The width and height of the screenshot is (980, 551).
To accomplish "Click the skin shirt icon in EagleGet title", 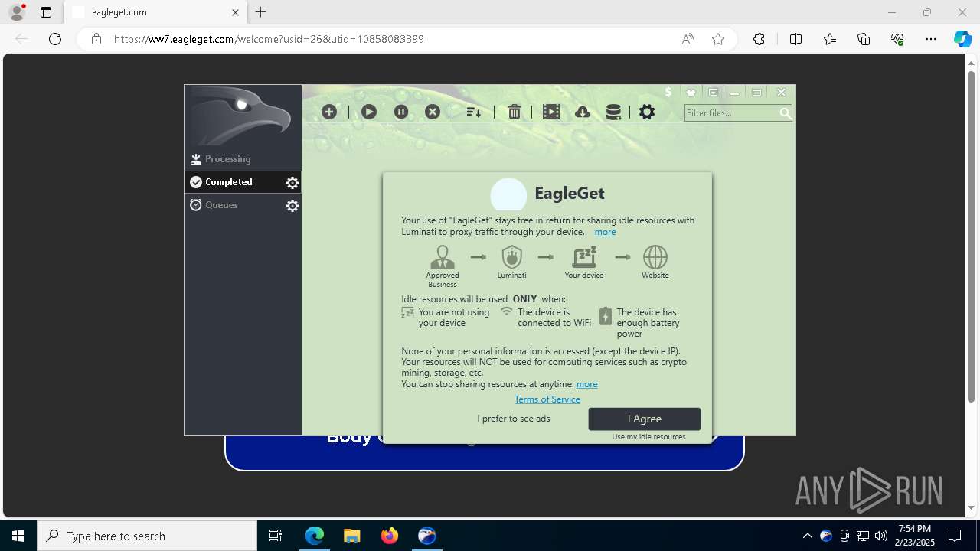I will click(691, 93).
